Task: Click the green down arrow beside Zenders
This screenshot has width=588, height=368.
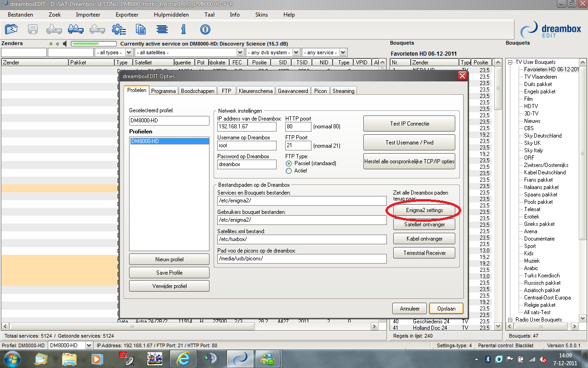Action: click(51, 44)
